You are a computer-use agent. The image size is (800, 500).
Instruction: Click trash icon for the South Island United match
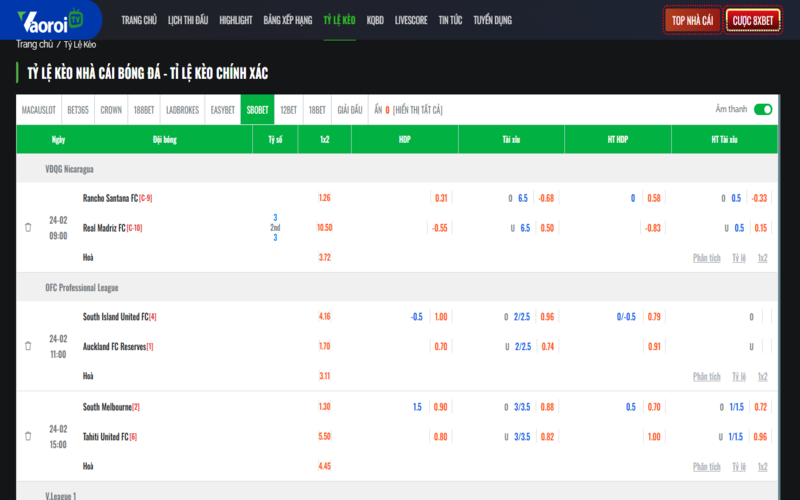(28, 346)
